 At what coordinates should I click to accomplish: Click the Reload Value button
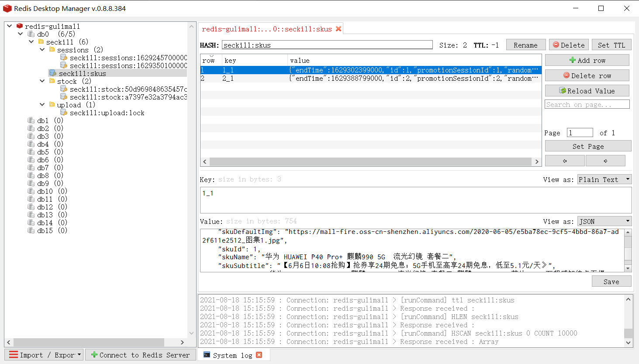pyautogui.click(x=587, y=91)
